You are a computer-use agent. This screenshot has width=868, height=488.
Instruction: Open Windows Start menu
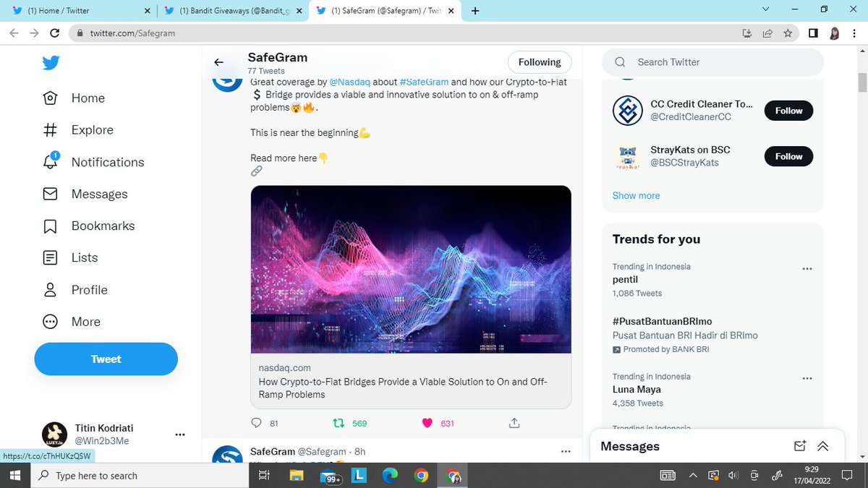click(x=16, y=476)
